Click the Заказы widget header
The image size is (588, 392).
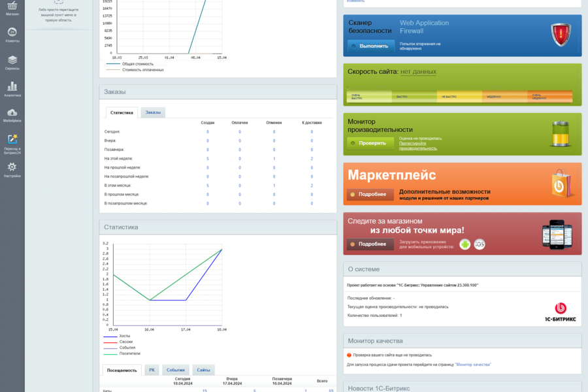pos(218,92)
